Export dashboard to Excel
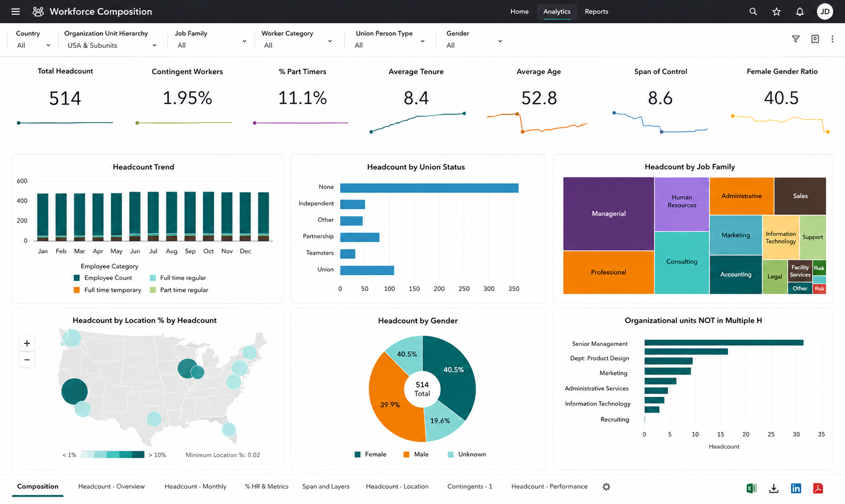 click(751, 488)
